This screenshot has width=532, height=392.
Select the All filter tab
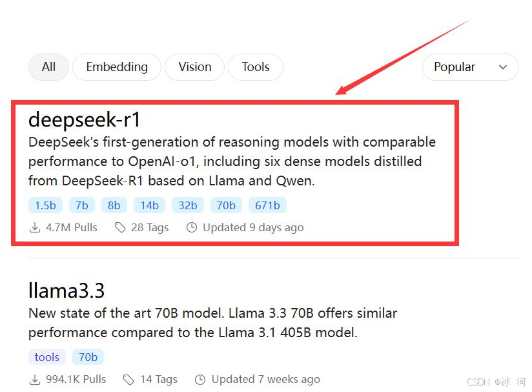pos(48,67)
